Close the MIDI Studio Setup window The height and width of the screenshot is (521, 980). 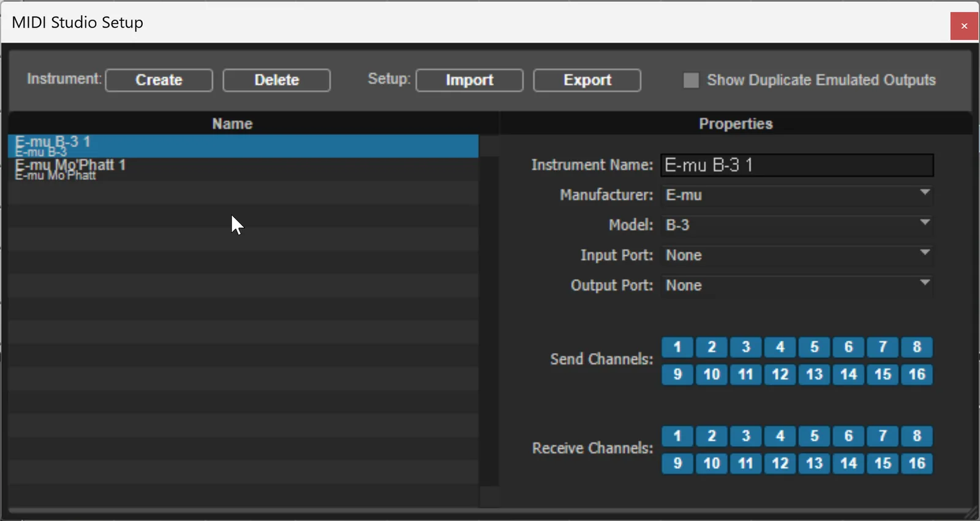pos(964,26)
